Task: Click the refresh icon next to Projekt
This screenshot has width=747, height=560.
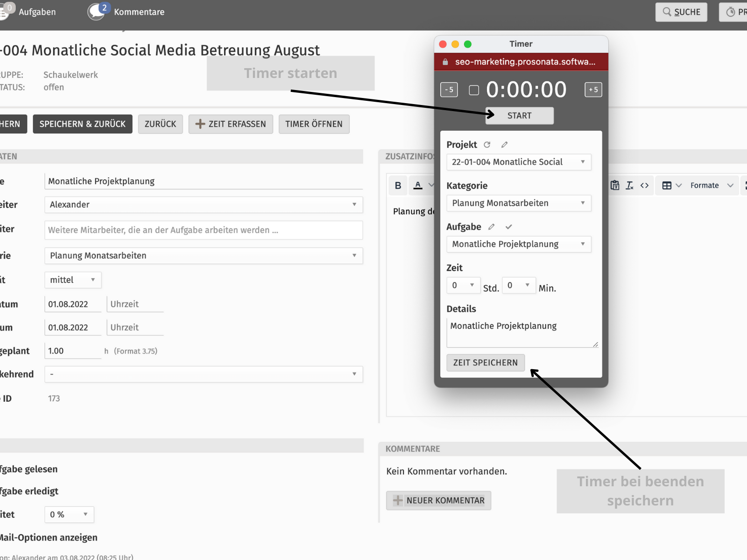Action: (487, 145)
